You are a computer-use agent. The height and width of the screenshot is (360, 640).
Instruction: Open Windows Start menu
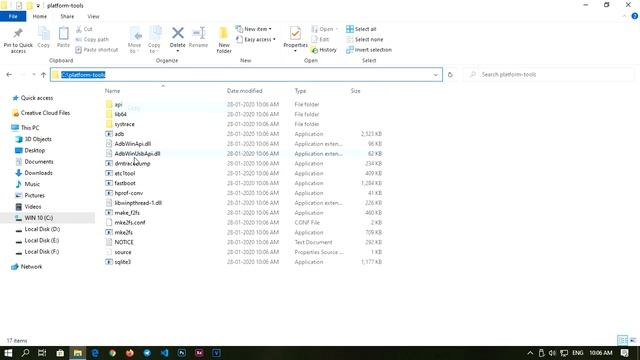tap(8, 353)
